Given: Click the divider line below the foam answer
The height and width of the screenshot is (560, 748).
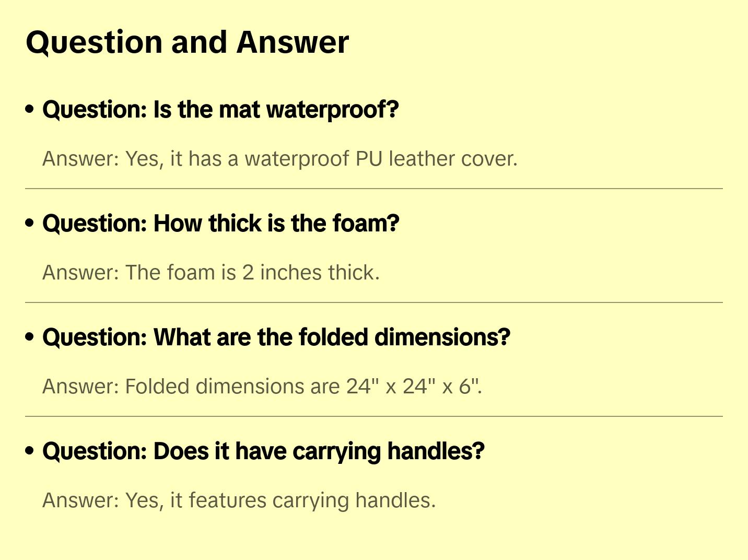Looking at the screenshot, I should [x=374, y=302].
